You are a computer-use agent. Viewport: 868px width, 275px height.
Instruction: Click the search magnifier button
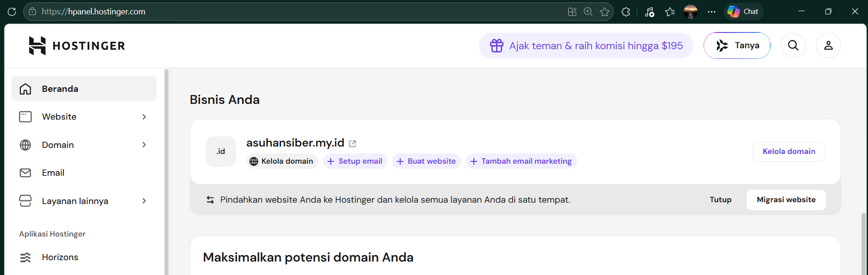[x=793, y=45]
